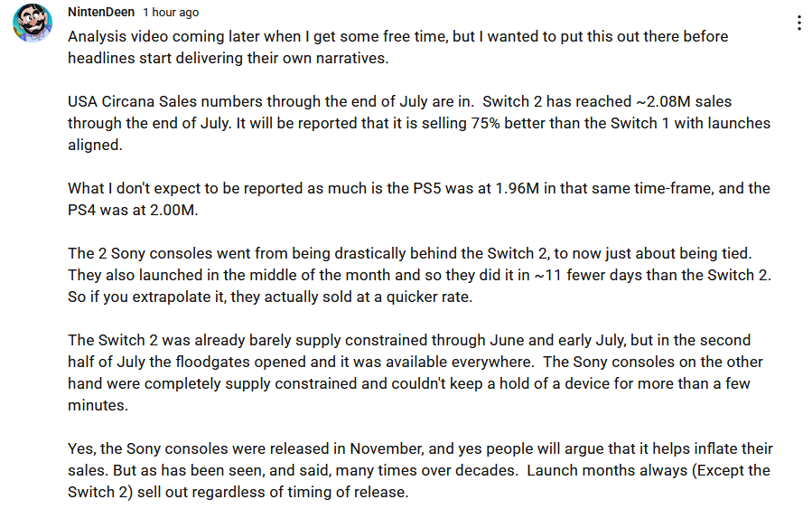Click the 'PS4 was at 2.00M.' line

click(133, 210)
